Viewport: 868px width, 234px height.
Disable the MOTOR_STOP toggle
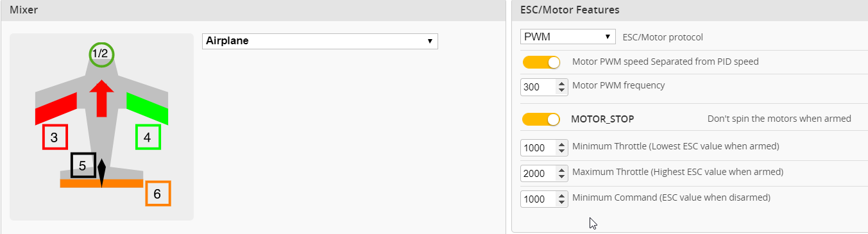pos(541,119)
